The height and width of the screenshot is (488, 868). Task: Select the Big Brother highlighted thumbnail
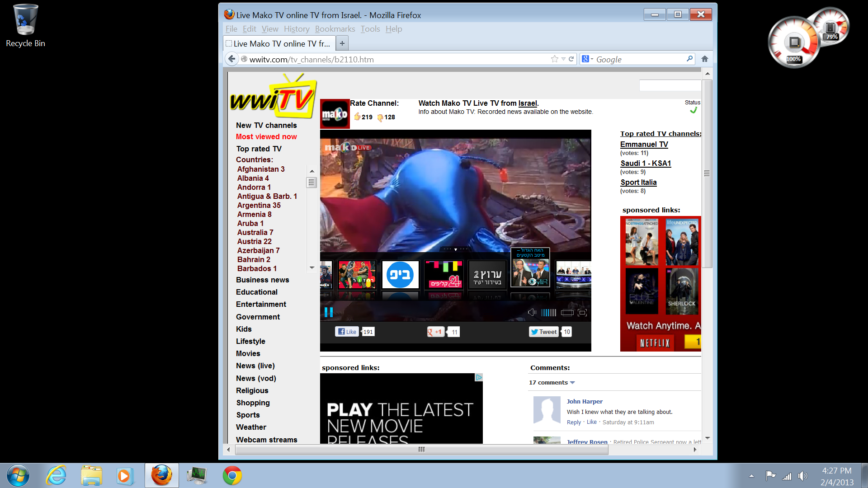pyautogui.click(x=530, y=267)
